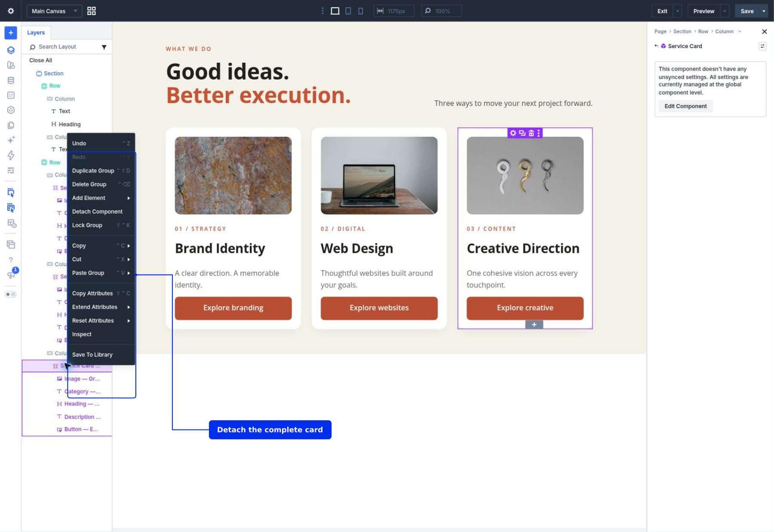This screenshot has width=774, height=532.
Task: Click the laptop thumbnail on Web Design card
Action: (x=379, y=175)
